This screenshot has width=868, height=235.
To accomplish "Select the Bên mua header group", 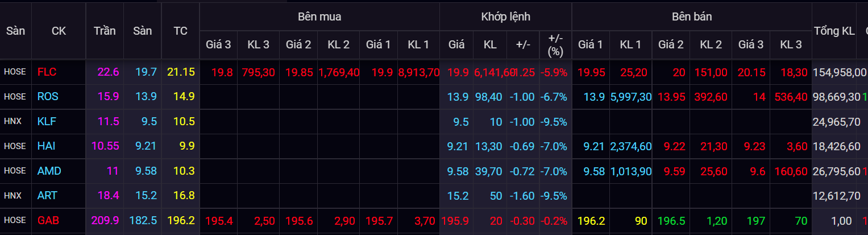I will tap(319, 17).
